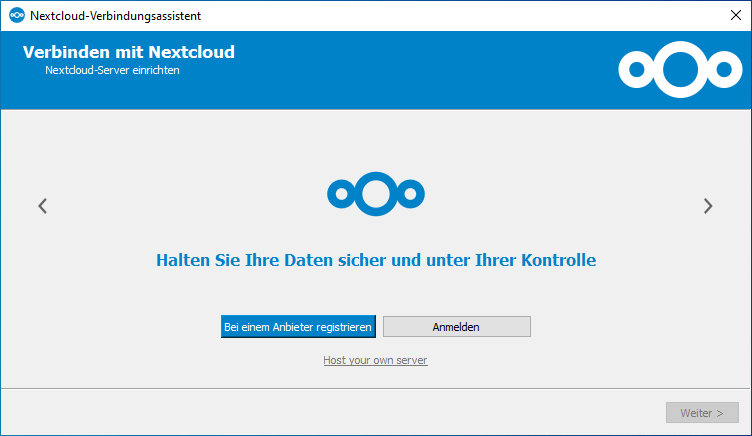Click the blue Nextcloud logo in slideshow

[376, 192]
